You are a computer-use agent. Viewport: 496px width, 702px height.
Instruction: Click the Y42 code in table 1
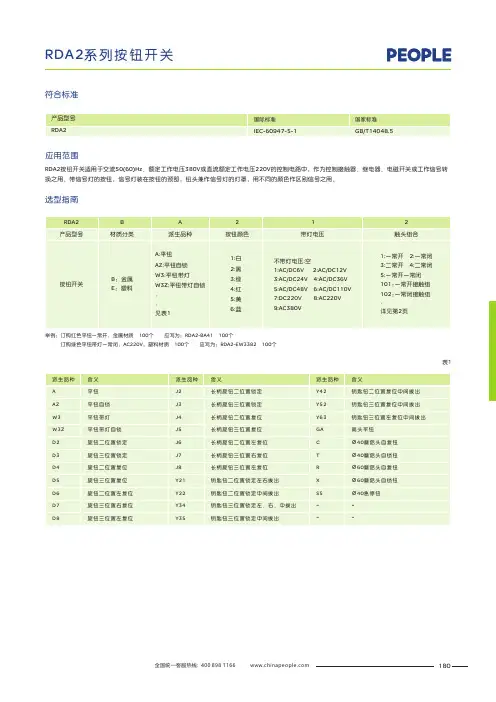click(x=321, y=391)
